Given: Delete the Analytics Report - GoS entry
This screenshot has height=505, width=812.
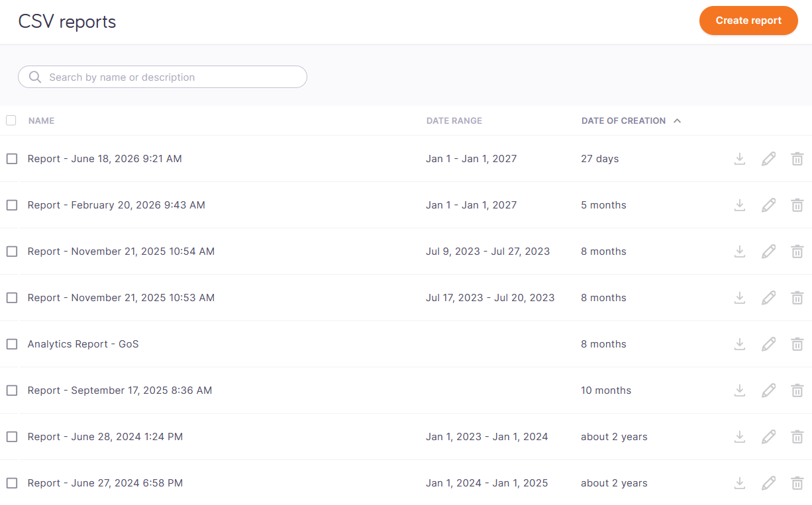Looking at the screenshot, I should click(797, 344).
